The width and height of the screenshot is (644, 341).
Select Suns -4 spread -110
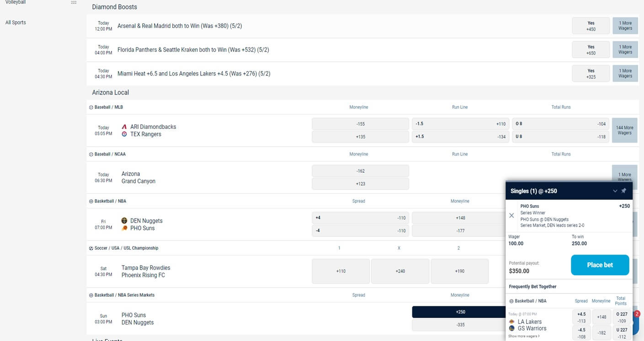(360, 231)
